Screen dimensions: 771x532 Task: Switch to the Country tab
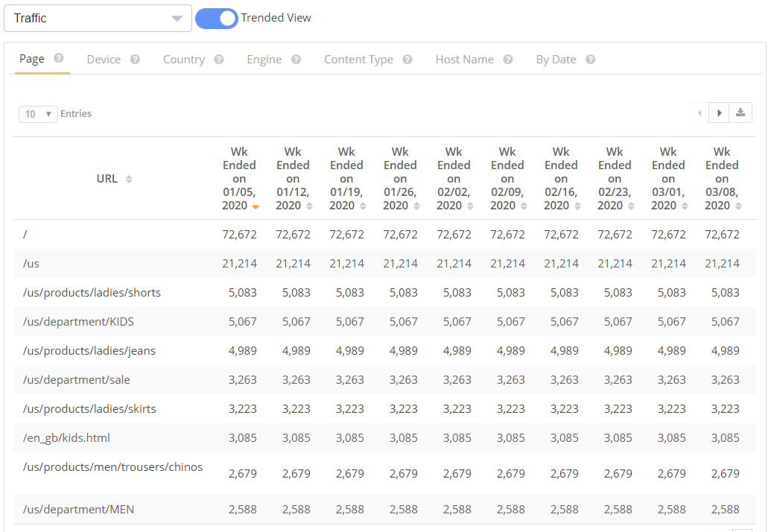pos(184,60)
